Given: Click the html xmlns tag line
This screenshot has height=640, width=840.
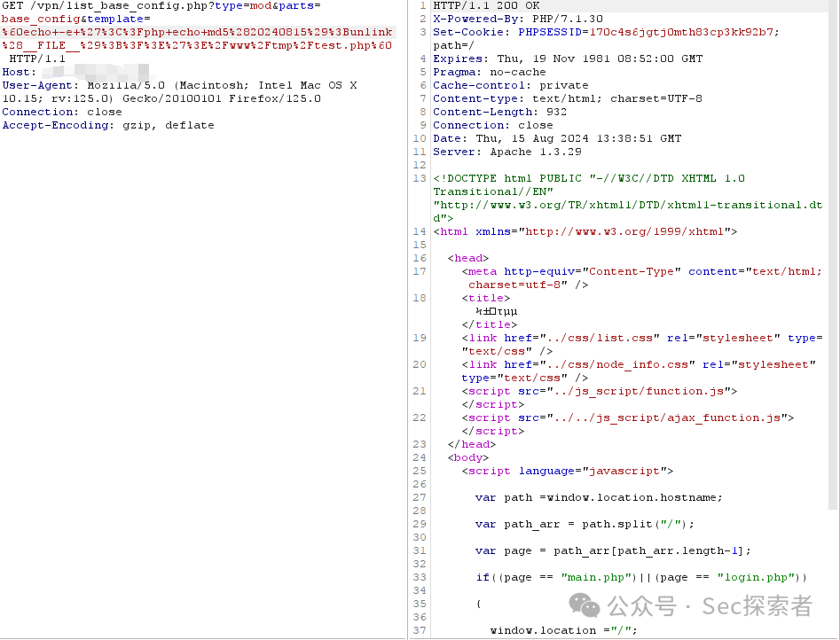Looking at the screenshot, I should pos(585,231).
